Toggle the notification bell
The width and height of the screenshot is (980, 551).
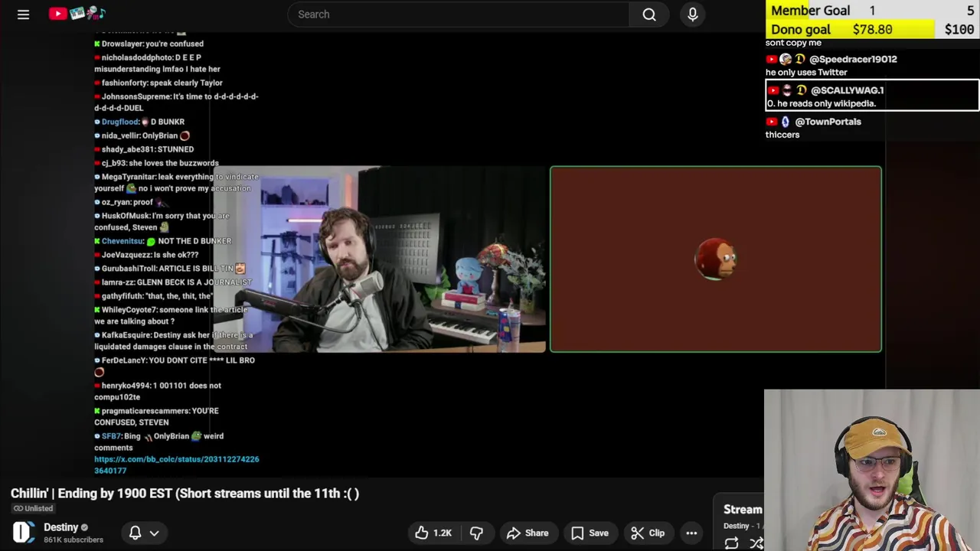pos(135,533)
